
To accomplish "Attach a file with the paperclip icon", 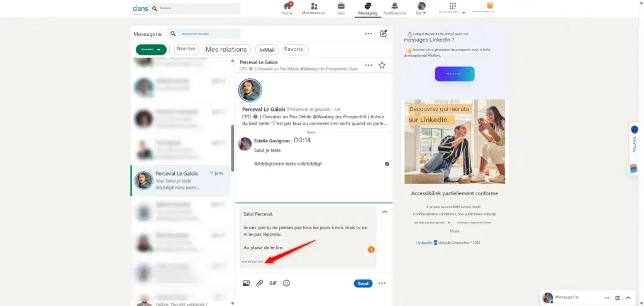I will [x=260, y=283].
